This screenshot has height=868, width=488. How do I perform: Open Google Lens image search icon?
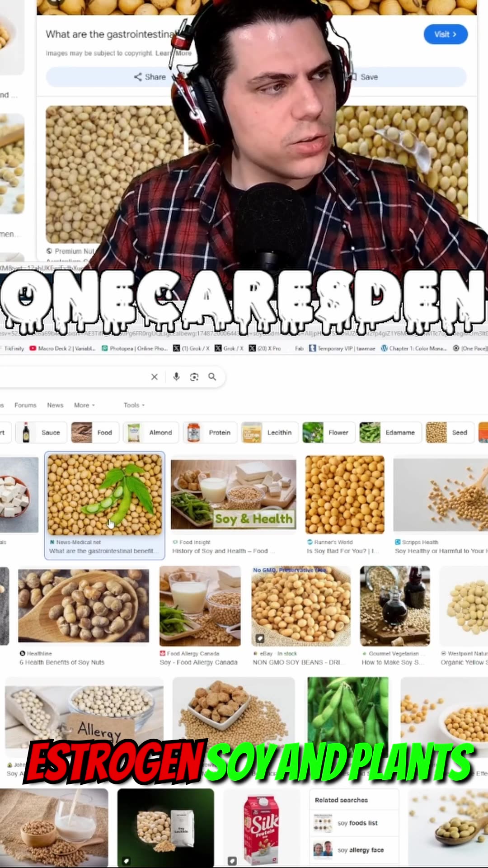click(194, 377)
